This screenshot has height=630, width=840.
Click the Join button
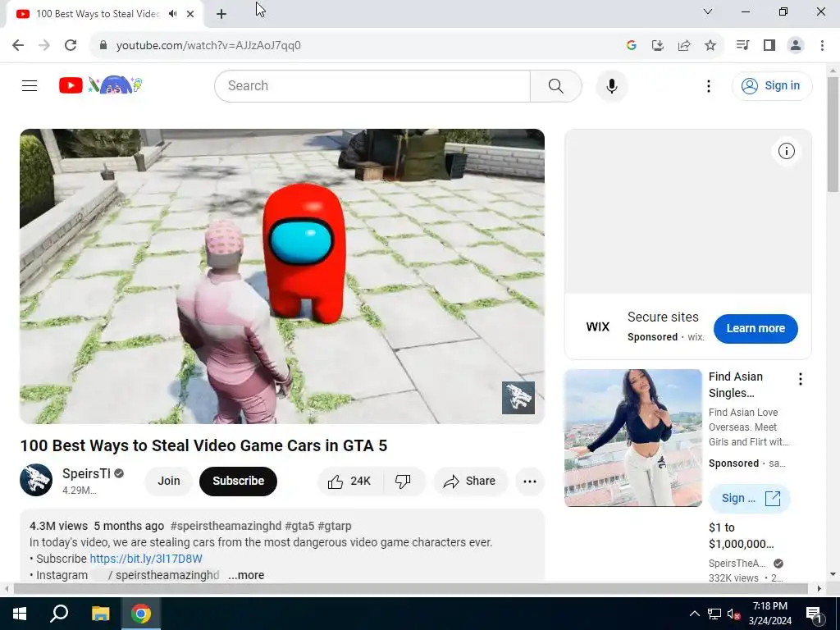pos(169,481)
